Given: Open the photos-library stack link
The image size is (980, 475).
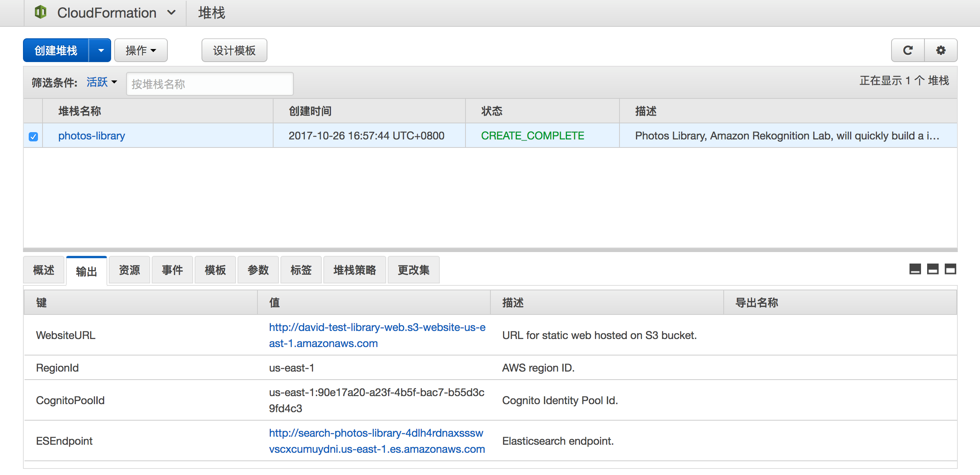Looking at the screenshot, I should (x=92, y=136).
